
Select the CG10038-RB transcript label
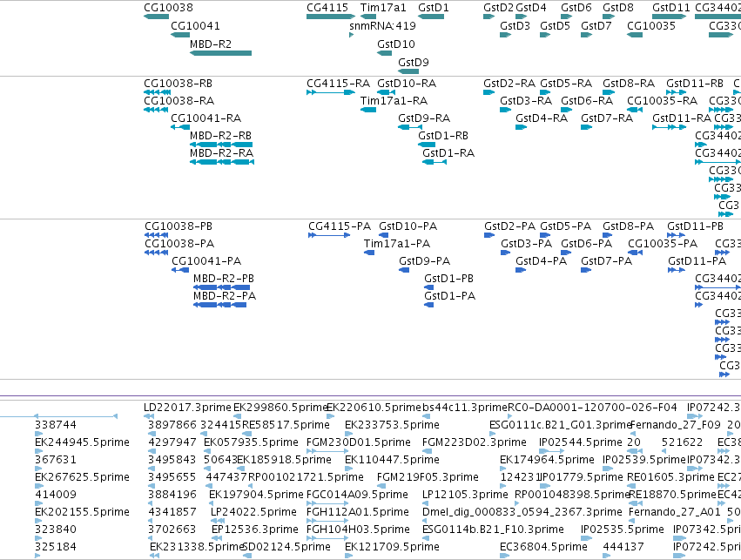[179, 84]
